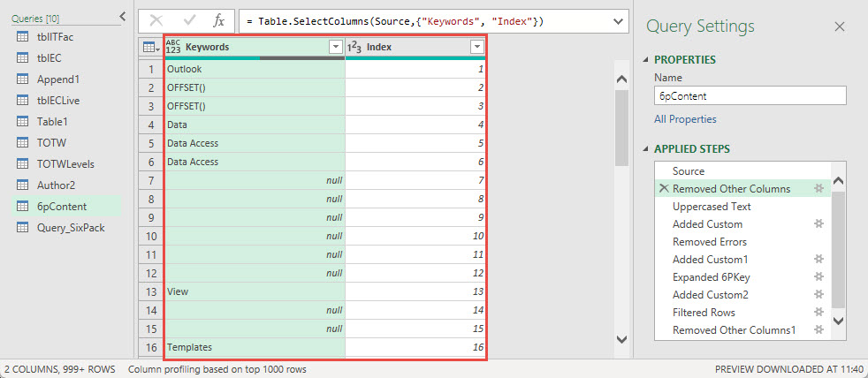Select the TOTWLevels query
Viewport: 868px width, 378px height.
click(x=67, y=163)
